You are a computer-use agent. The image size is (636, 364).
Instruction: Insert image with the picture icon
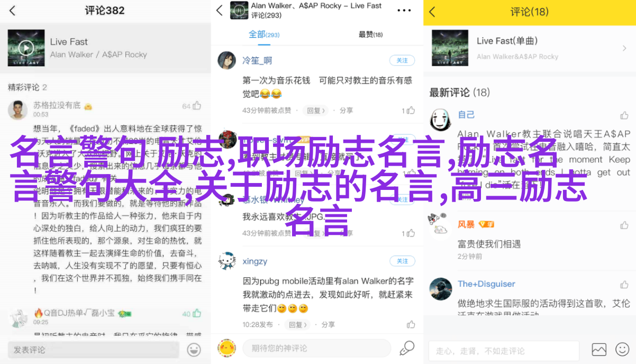(599, 350)
